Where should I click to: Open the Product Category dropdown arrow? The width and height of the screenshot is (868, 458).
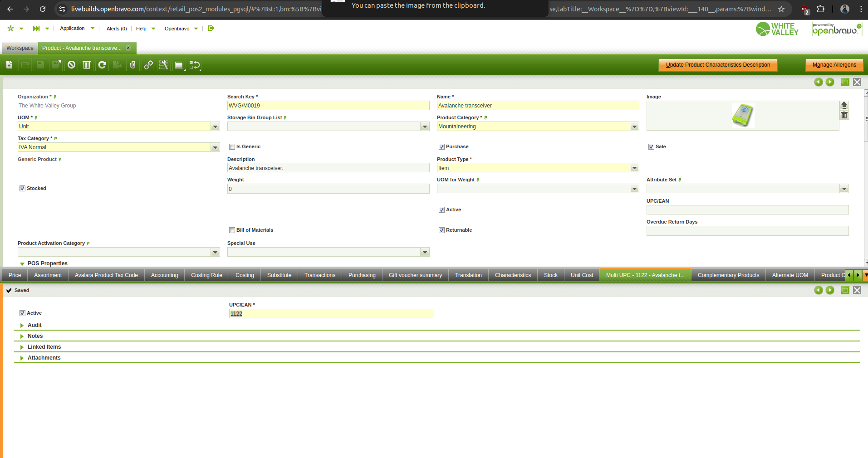tap(634, 127)
